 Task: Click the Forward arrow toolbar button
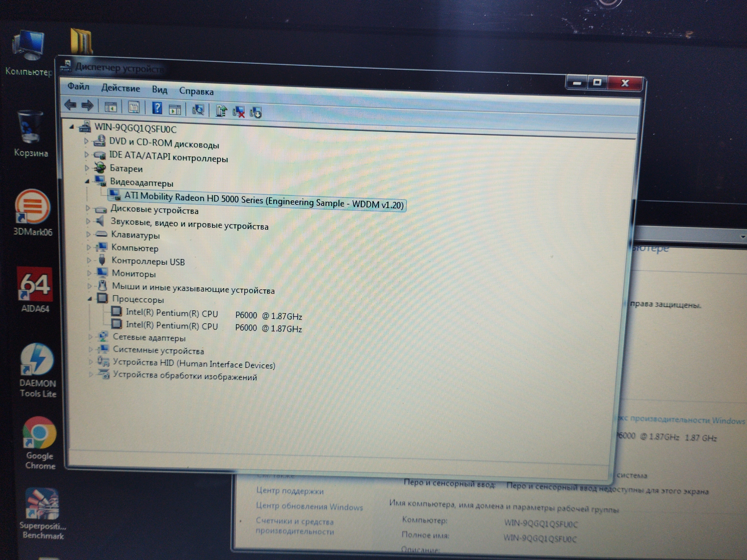tap(88, 105)
